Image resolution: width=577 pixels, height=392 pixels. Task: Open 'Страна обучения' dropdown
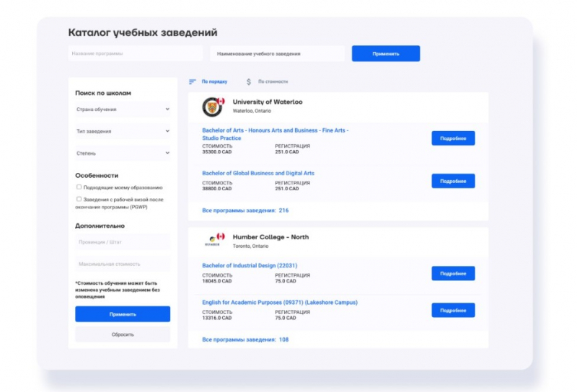[123, 110]
